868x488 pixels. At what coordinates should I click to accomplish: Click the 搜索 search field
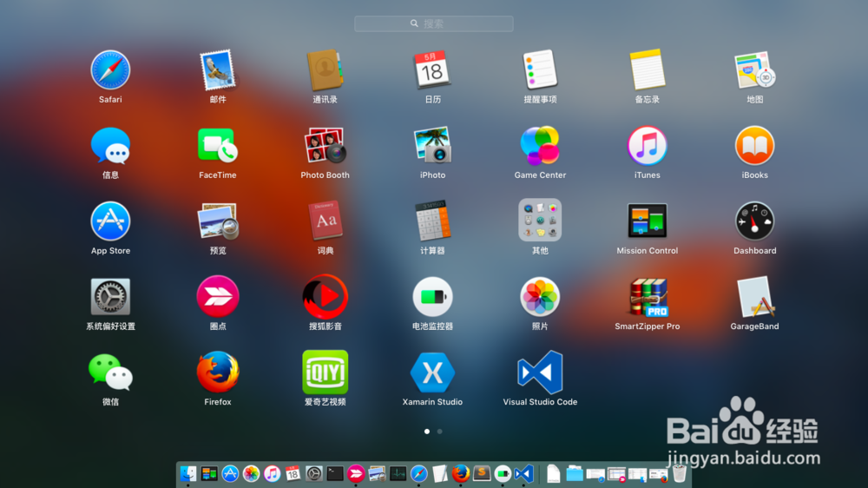(433, 23)
